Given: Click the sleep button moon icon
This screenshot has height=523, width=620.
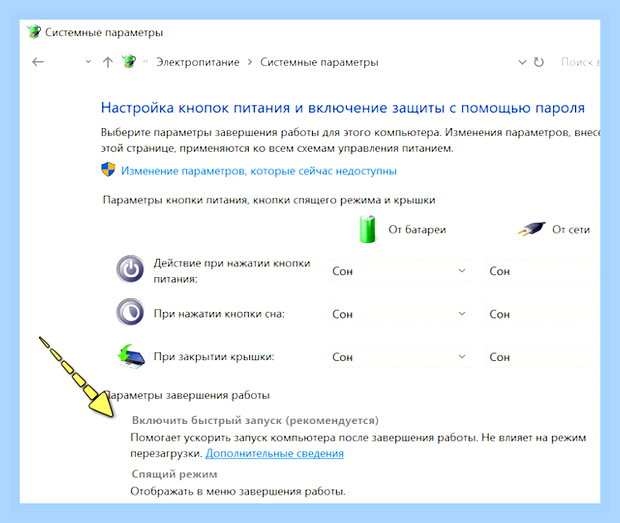Looking at the screenshot, I should pos(130,312).
